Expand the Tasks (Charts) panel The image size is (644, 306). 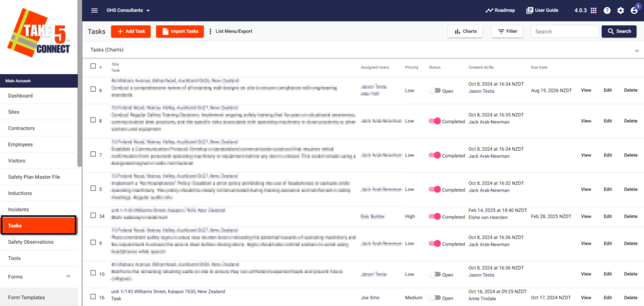tap(636, 50)
